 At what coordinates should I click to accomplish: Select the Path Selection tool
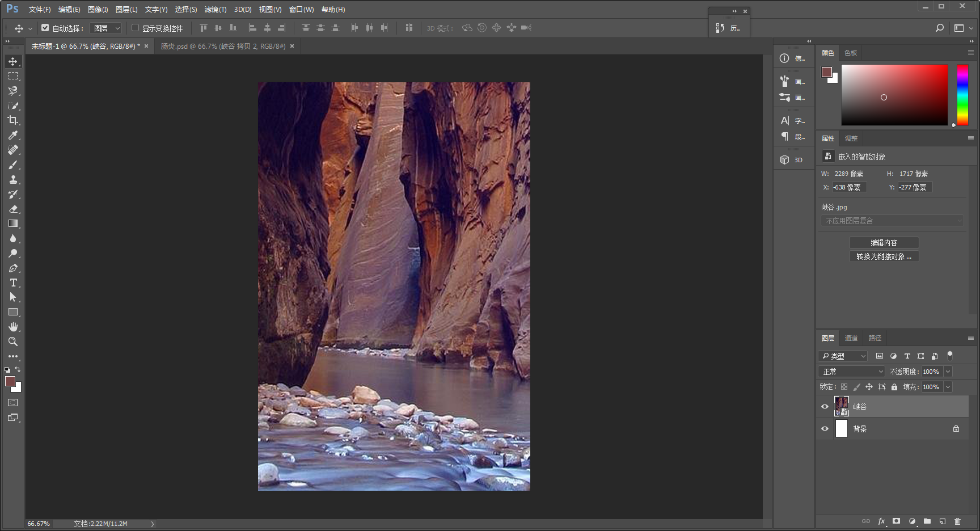click(x=13, y=297)
